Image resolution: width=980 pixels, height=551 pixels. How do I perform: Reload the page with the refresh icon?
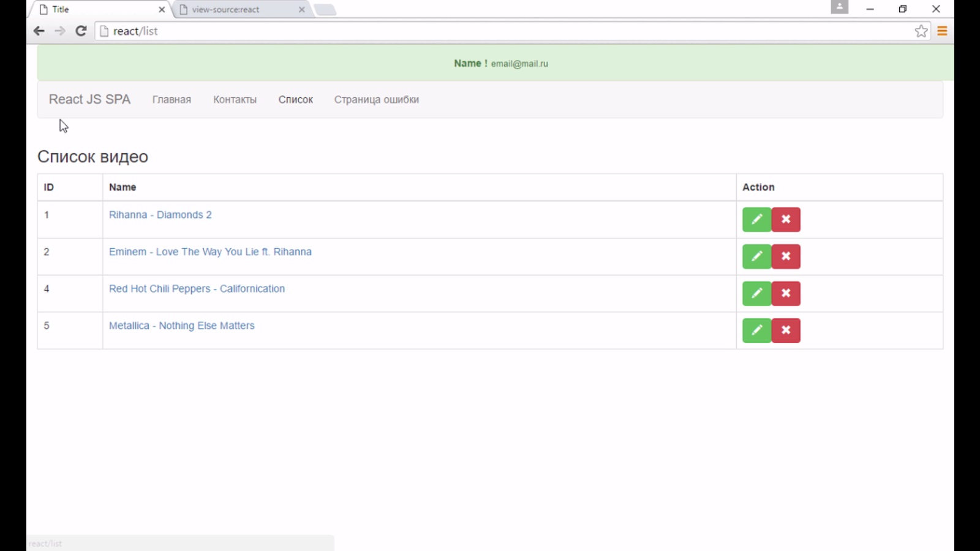click(81, 31)
